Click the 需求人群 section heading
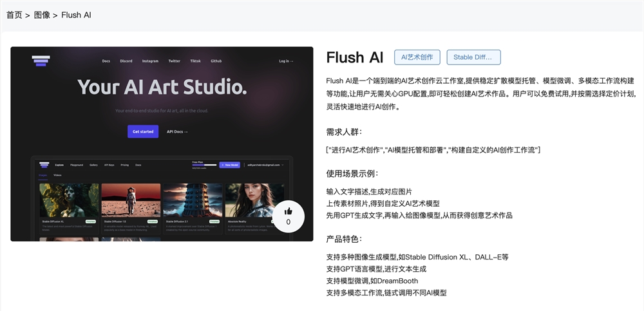 pyautogui.click(x=344, y=132)
